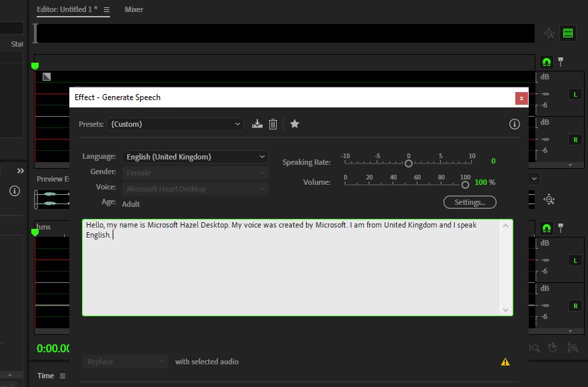Toggle the right channel R in upper editor

(x=575, y=139)
